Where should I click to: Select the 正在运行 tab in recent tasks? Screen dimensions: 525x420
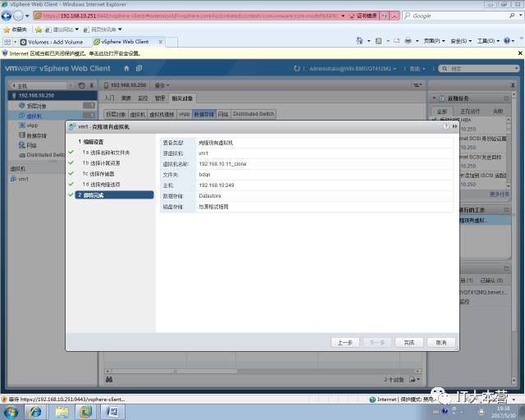(470, 112)
